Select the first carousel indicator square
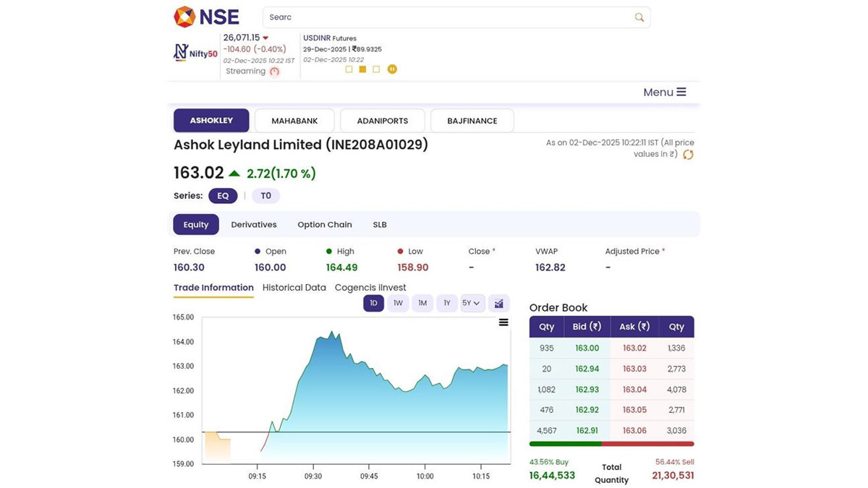868x488 pixels. click(x=349, y=69)
